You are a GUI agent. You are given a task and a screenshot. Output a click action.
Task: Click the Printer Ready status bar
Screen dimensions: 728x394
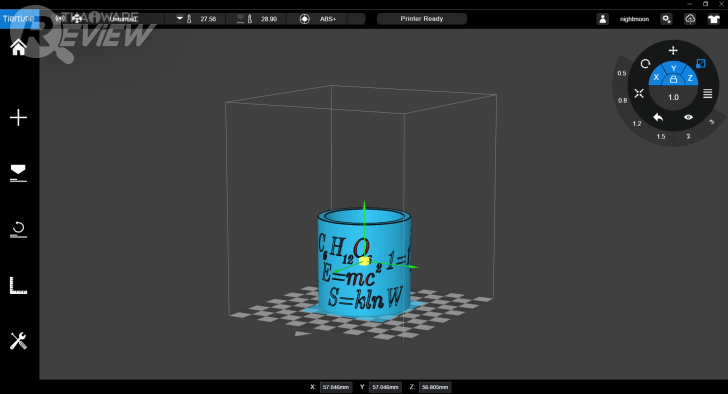[422, 19]
